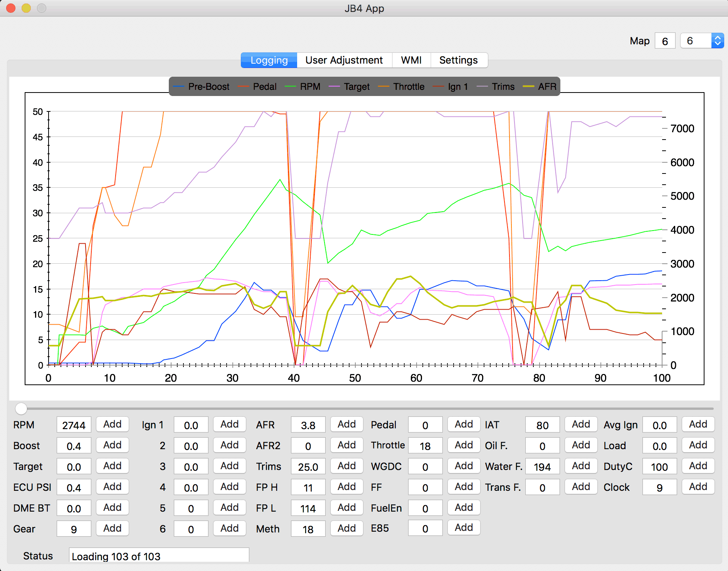728x571 pixels.
Task: Open the Settings tab
Action: coord(458,61)
